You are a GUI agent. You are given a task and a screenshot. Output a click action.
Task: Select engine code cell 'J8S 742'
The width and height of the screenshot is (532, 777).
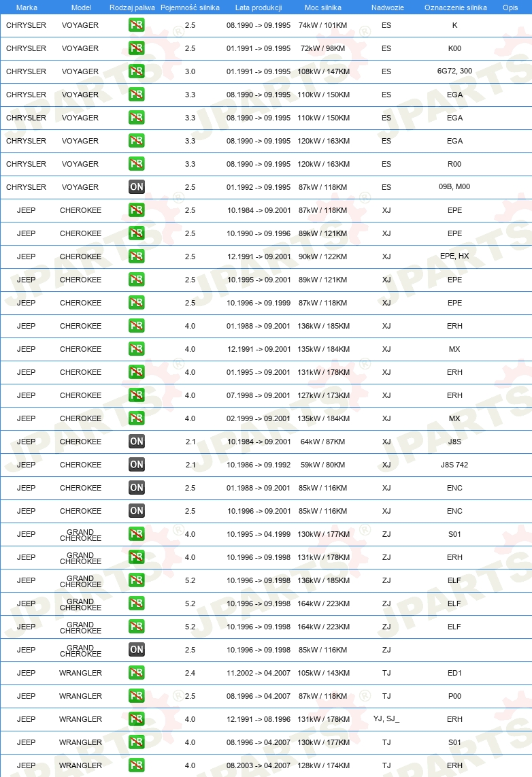coord(454,465)
